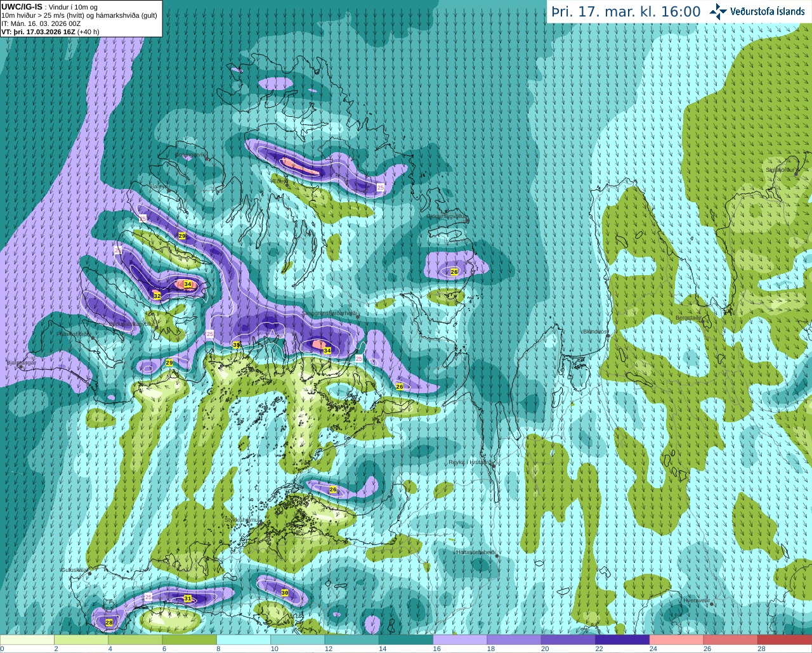Select the Patreksfjörður station label
Image resolution: width=812 pixels, height=653 pixels.
pyautogui.click(x=74, y=333)
